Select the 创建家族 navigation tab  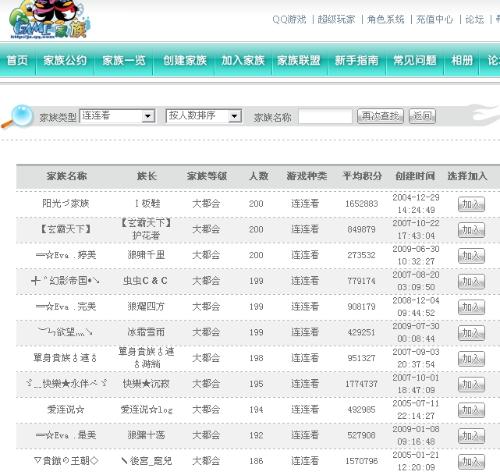(x=185, y=60)
